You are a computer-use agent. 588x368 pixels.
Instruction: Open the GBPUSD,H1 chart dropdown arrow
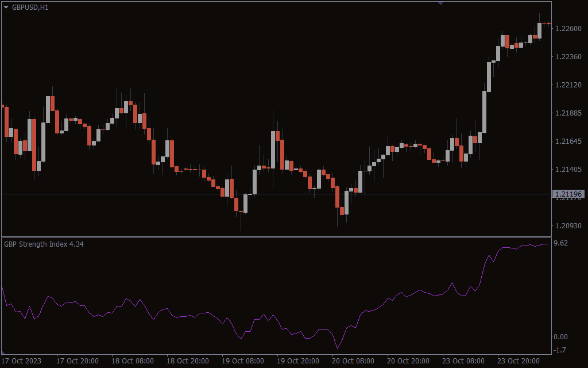tap(6, 7)
